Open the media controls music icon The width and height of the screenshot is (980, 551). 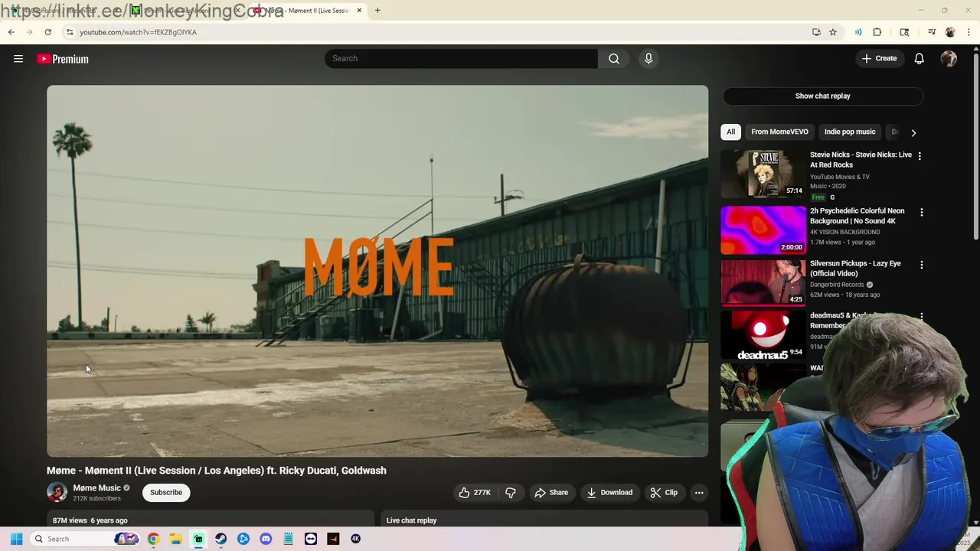point(931,32)
